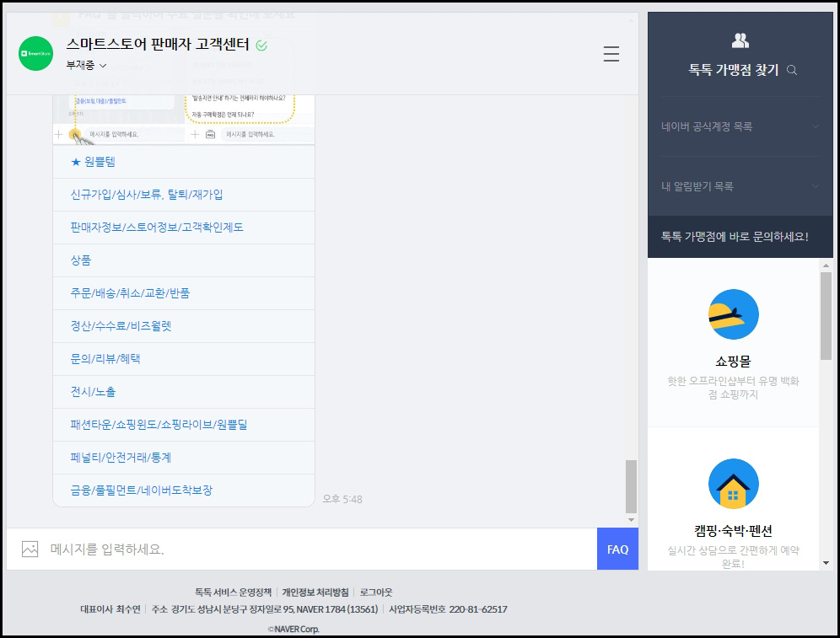
Task: Open 개인정보 처리방침 link
Action: coord(315,592)
